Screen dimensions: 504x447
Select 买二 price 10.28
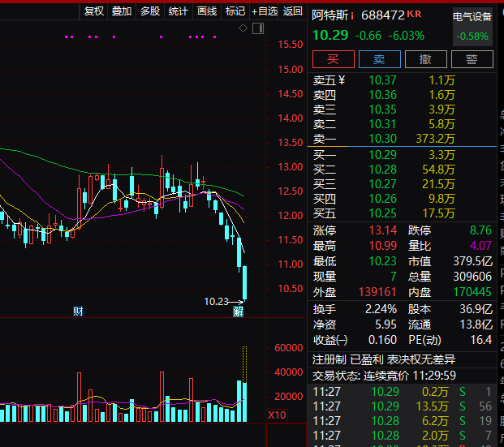pos(382,170)
